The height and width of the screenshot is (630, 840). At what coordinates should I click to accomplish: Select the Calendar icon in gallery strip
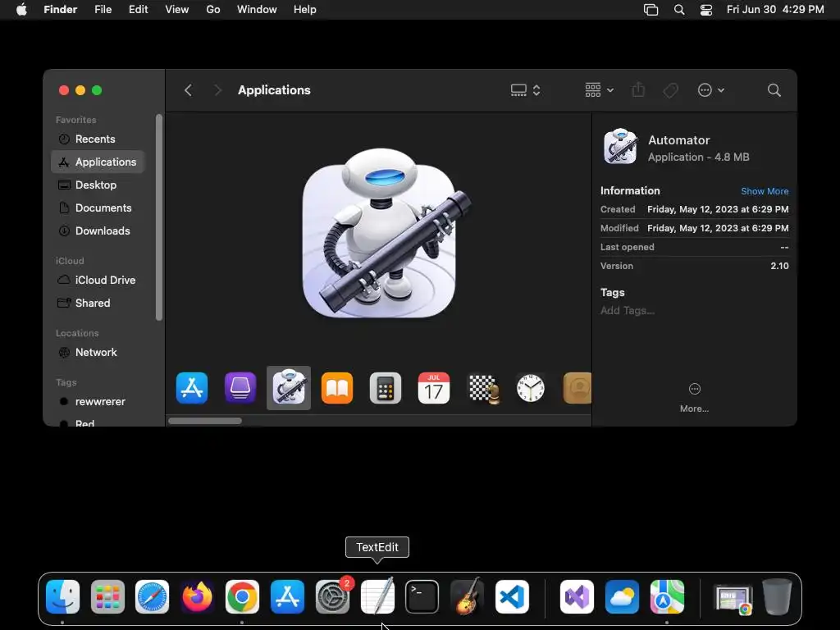(x=433, y=388)
